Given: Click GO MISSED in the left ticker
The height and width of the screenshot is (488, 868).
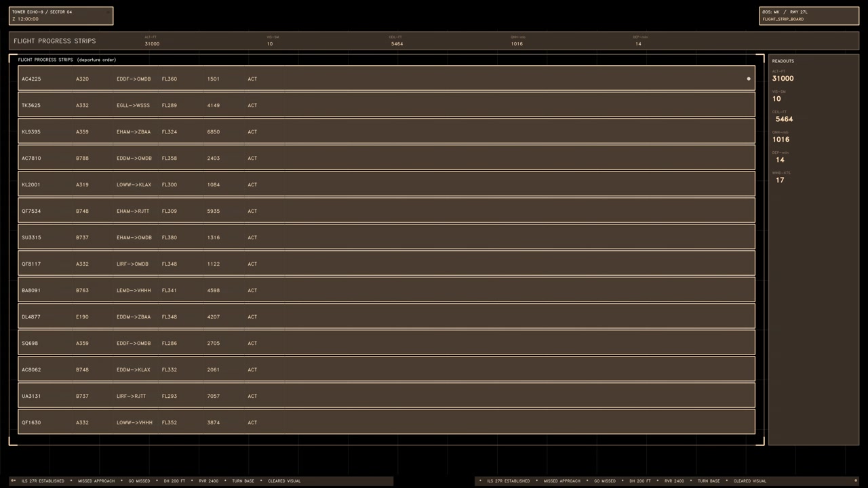Looking at the screenshot, I should coord(139,481).
